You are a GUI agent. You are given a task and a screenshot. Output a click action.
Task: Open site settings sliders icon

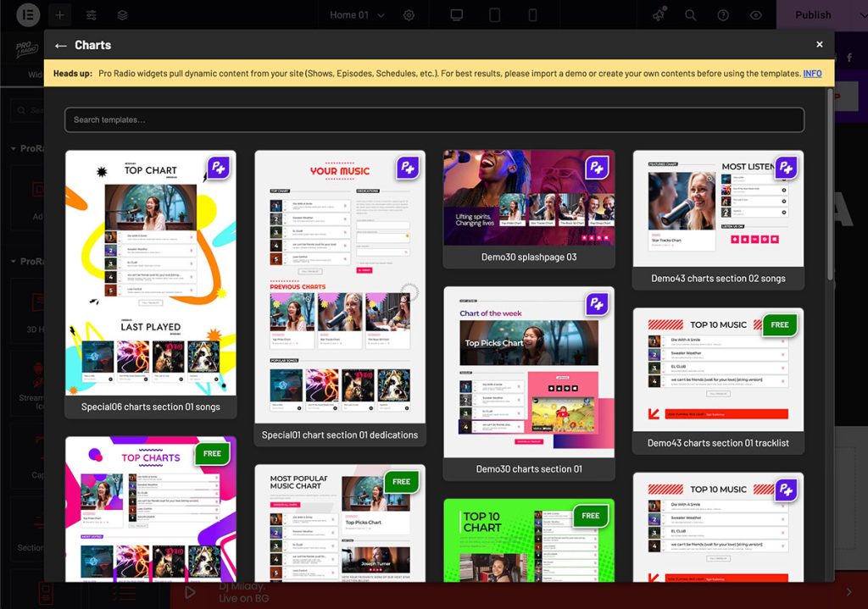tap(92, 15)
